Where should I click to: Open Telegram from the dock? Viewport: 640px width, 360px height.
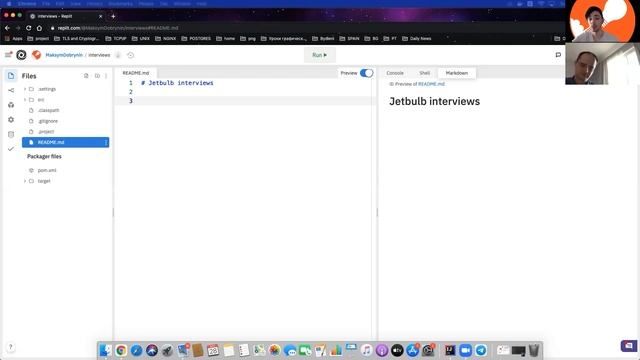click(x=481, y=350)
